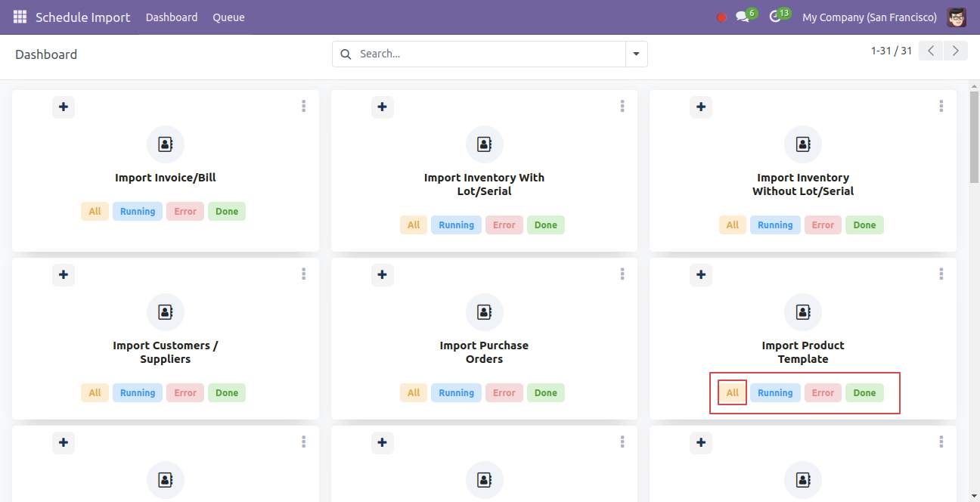This screenshot has height=502, width=980.
Task: Show Running jobs for Import Inventory With Lot/Serial
Action: pos(457,225)
